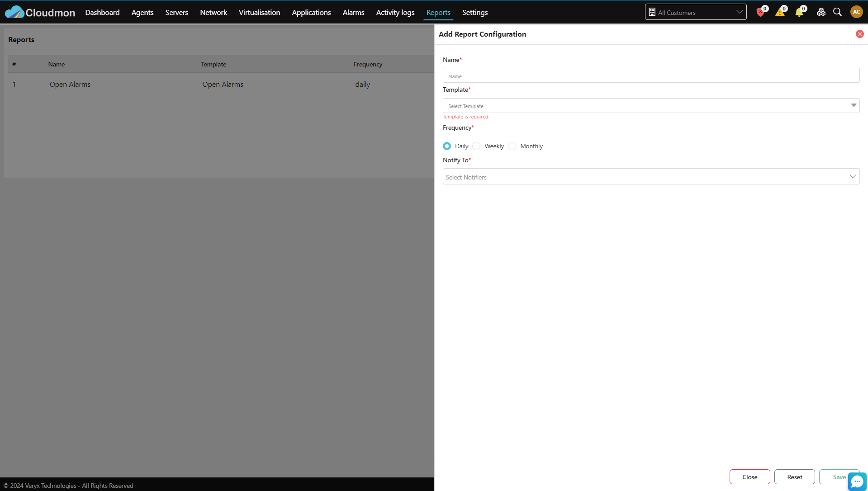The image size is (868, 491).
Task: Select the Weekly frequency radio button
Action: (x=476, y=146)
